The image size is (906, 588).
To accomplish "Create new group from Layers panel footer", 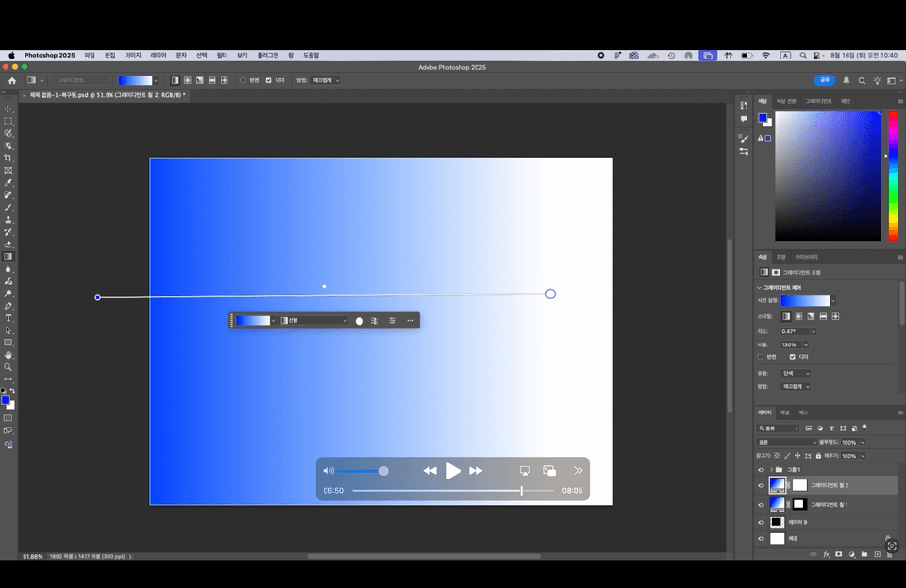I will click(x=864, y=554).
